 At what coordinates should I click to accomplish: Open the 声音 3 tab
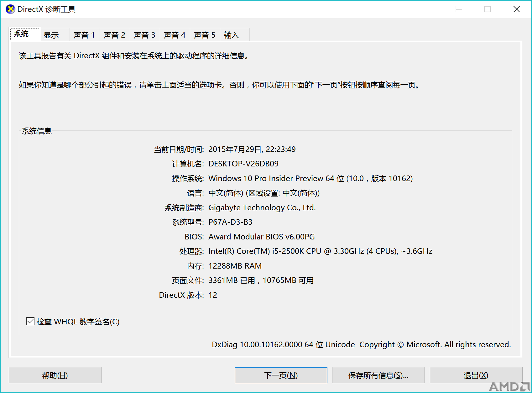(144, 35)
